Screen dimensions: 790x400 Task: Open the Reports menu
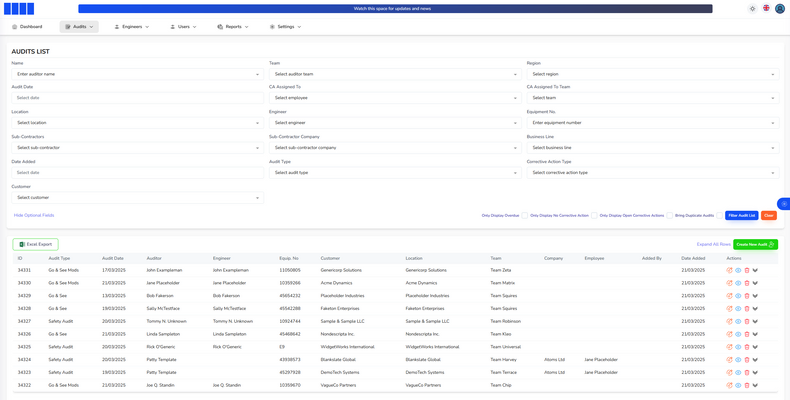point(233,27)
